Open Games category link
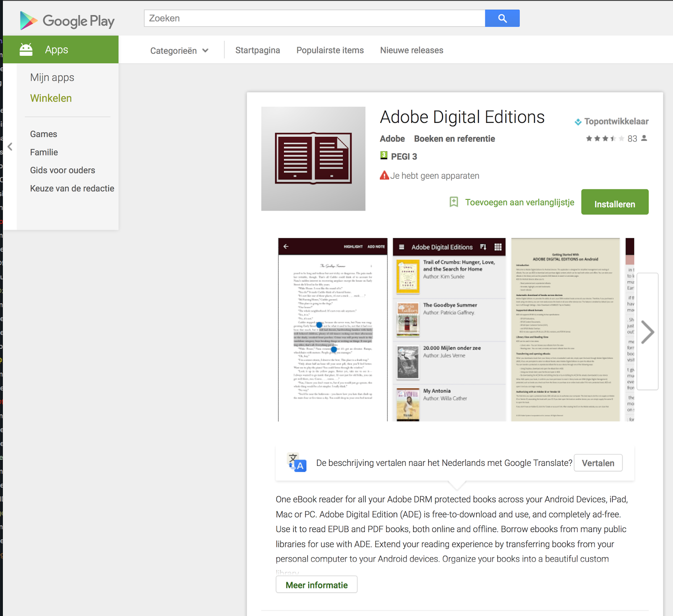Screen dimensions: 673x616 pyautogui.click(x=44, y=134)
